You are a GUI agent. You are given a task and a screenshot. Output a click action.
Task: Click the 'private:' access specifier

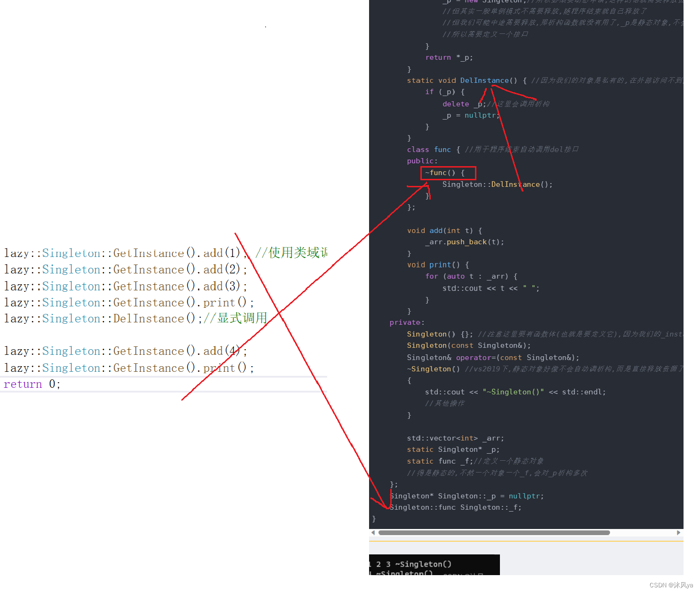point(407,322)
